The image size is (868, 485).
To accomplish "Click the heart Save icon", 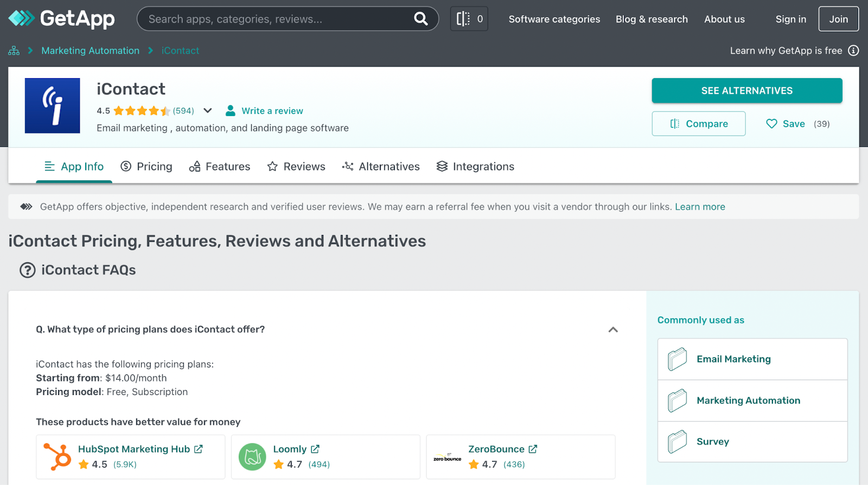I will point(771,124).
